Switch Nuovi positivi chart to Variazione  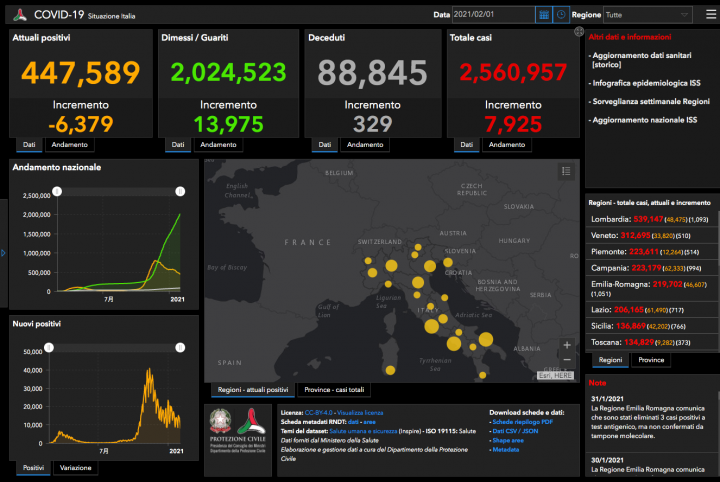tap(76, 467)
